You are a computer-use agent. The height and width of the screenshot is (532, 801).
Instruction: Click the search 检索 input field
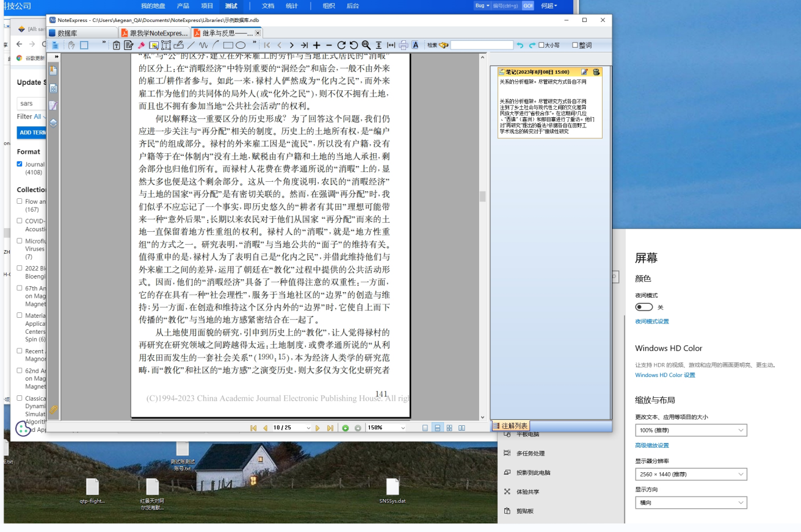[x=482, y=45]
